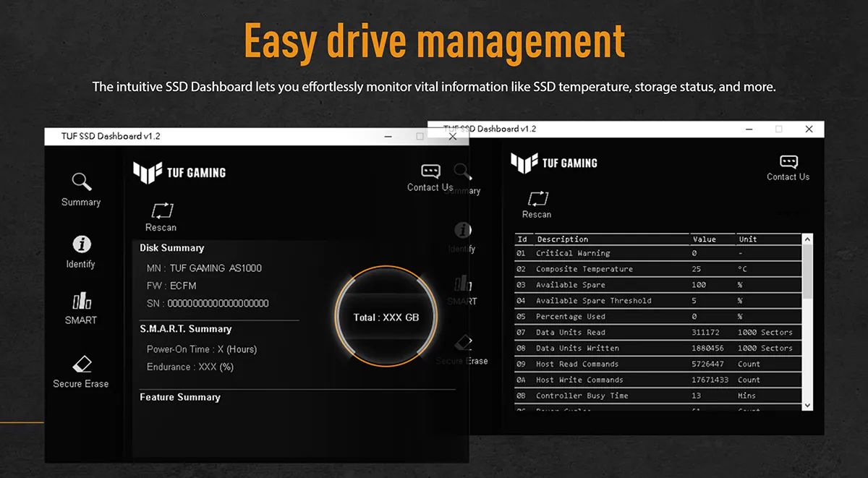Minimize the front TUF SSD Dashboard window

pos(389,136)
